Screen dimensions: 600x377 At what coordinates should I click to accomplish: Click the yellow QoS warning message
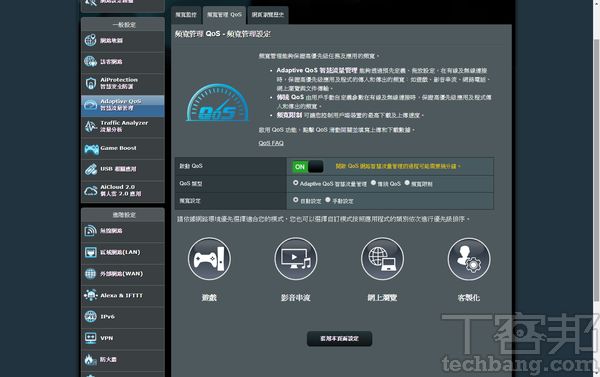(x=398, y=166)
